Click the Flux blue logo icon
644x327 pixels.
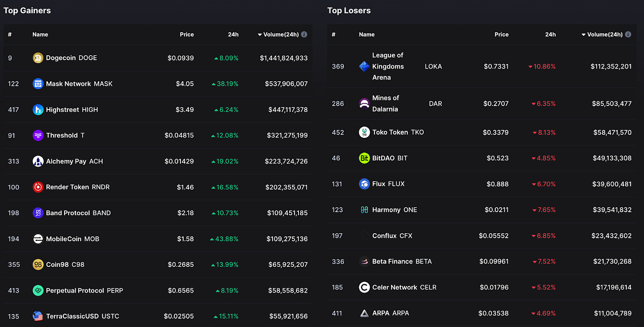point(364,184)
